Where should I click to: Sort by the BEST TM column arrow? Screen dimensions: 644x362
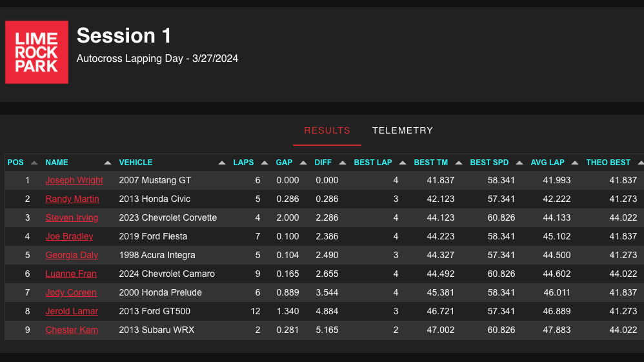click(x=459, y=163)
